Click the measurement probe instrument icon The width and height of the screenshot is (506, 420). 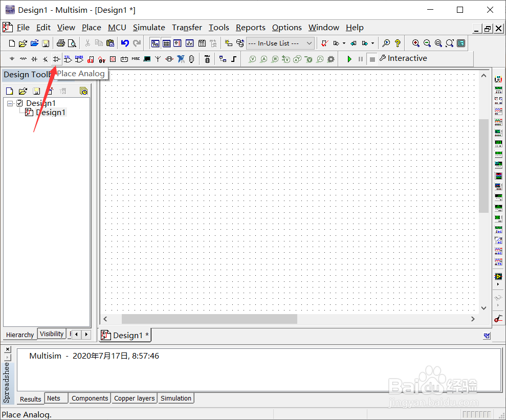pyautogui.click(x=498, y=318)
